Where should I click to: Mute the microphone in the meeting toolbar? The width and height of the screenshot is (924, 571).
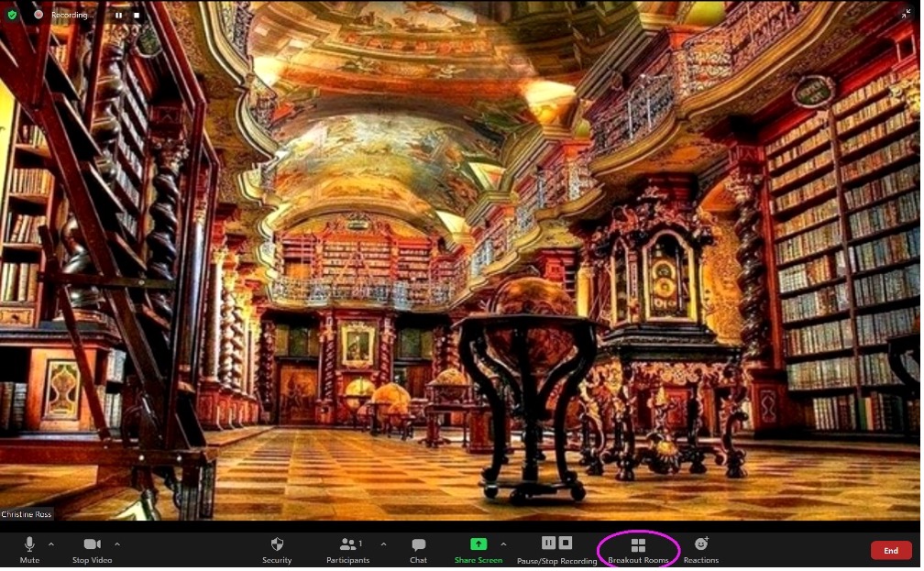[29, 550]
